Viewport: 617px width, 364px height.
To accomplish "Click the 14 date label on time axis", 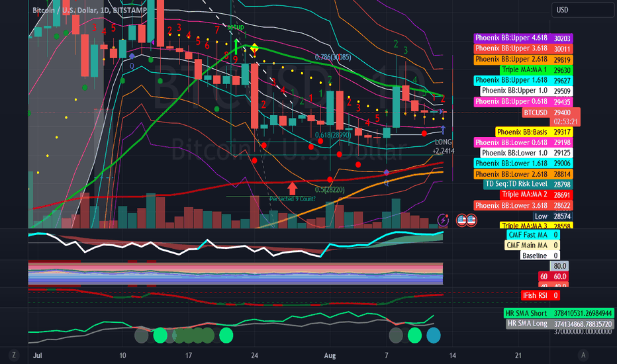I will tap(453, 356).
